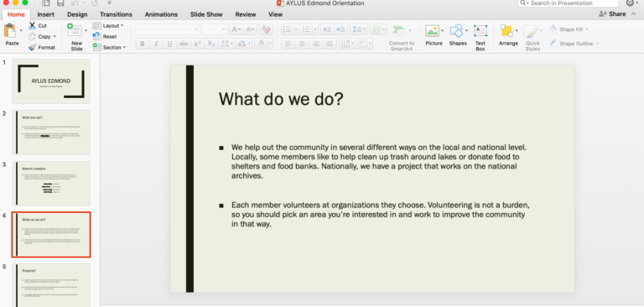This screenshot has width=644, height=307.
Task: Insert a Text Box
Action: pos(480,31)
